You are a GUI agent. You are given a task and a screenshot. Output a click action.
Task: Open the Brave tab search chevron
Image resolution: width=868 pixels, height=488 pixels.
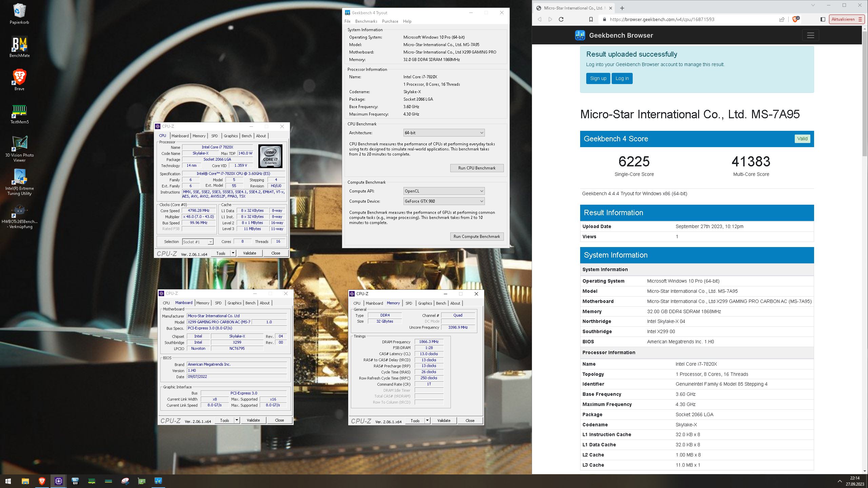(x=813, y=5)
